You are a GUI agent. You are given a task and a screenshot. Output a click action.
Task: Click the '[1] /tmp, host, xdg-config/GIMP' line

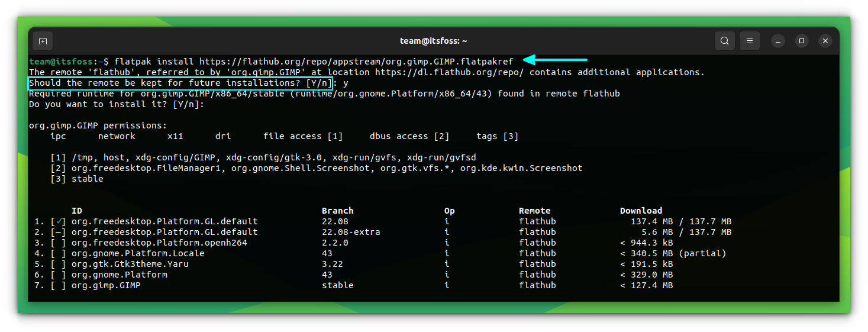[263, 157]
